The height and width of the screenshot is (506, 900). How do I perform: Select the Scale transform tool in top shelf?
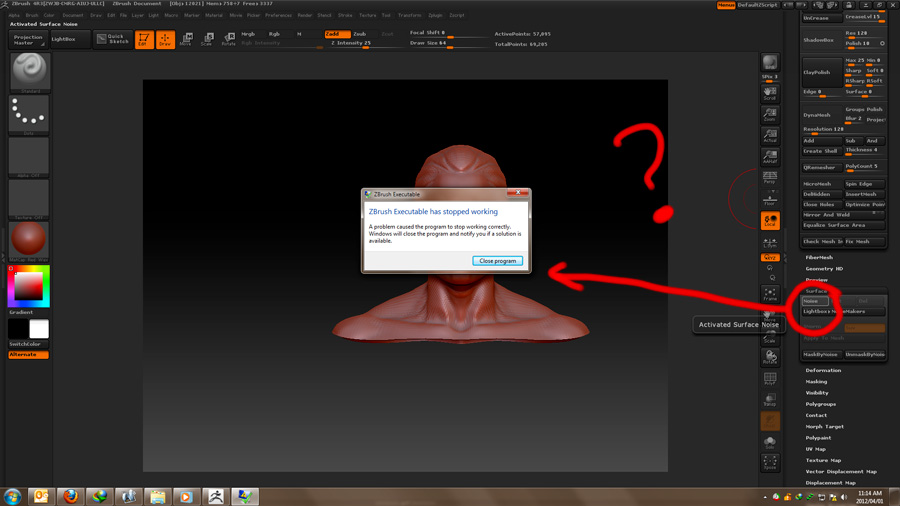[x=207, y=39]
